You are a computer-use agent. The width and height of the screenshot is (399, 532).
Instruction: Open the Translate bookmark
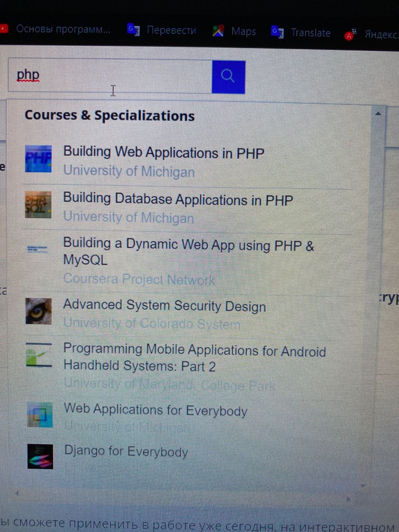tap(300, 32)
